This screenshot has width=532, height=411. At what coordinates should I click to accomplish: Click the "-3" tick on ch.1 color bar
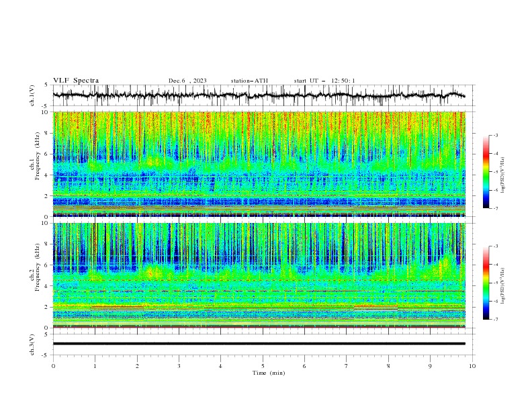495,135
